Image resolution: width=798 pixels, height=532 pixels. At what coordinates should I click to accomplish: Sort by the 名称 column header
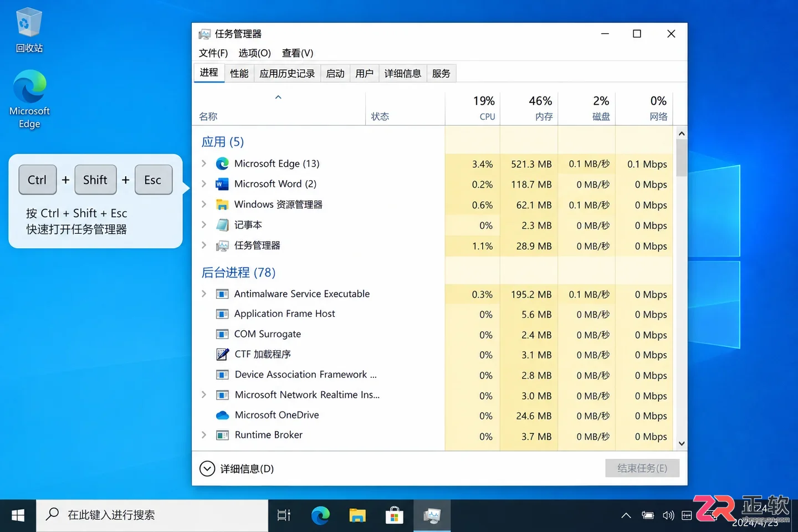[x=279, y=109]
